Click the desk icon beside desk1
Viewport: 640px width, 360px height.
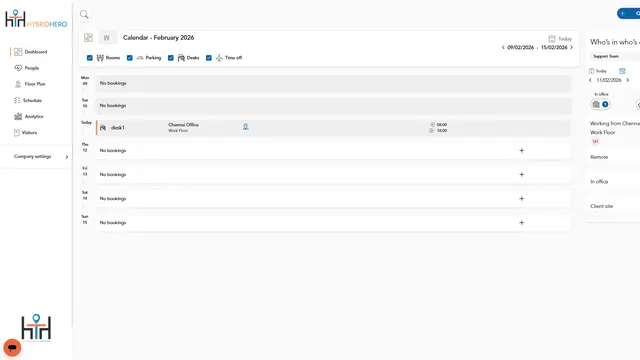pyautogui.click(x=103, y=128)
